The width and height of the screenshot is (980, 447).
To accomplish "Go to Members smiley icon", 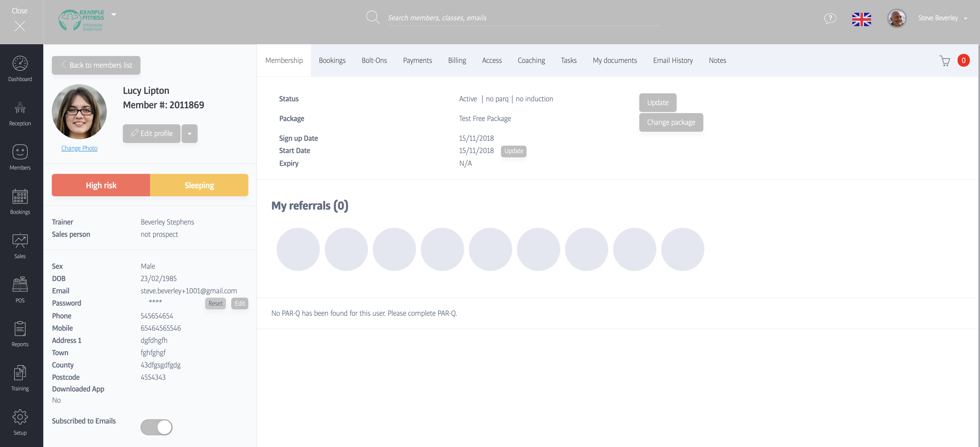I will coord(20,152).
